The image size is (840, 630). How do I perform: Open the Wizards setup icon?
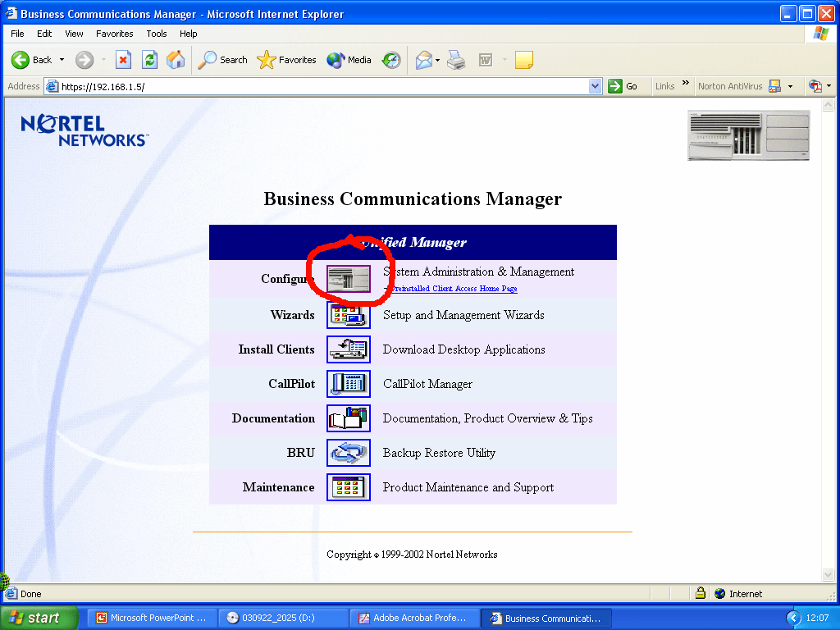(348, 315)
